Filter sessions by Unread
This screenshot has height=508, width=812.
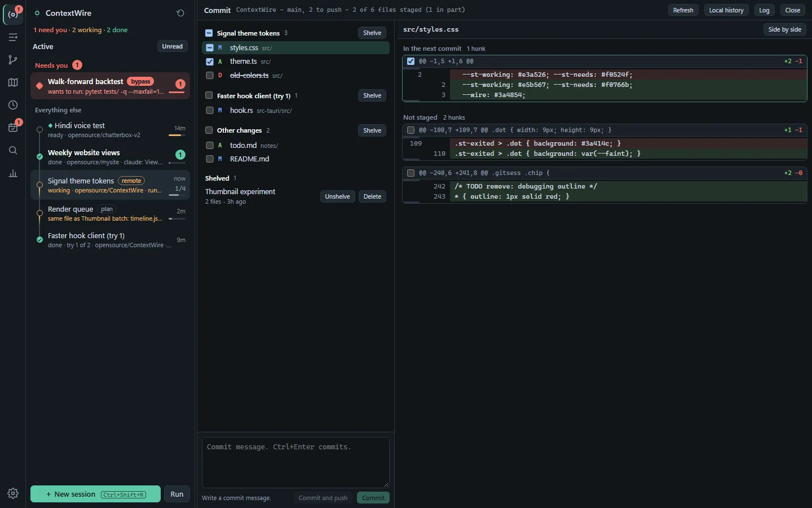tap(172, 46)
